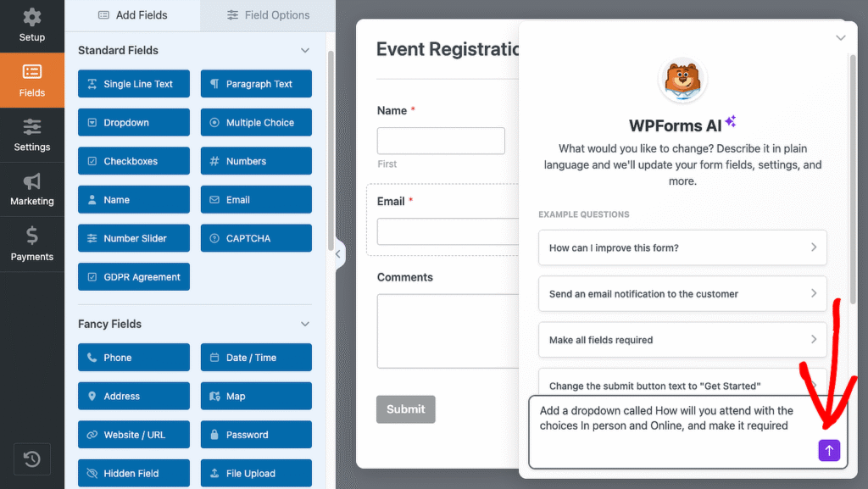Image resolution: width=868 pixels, height=489 pixels.
Task: Add a Hidden Field
Action: click(x=133, y=474)
